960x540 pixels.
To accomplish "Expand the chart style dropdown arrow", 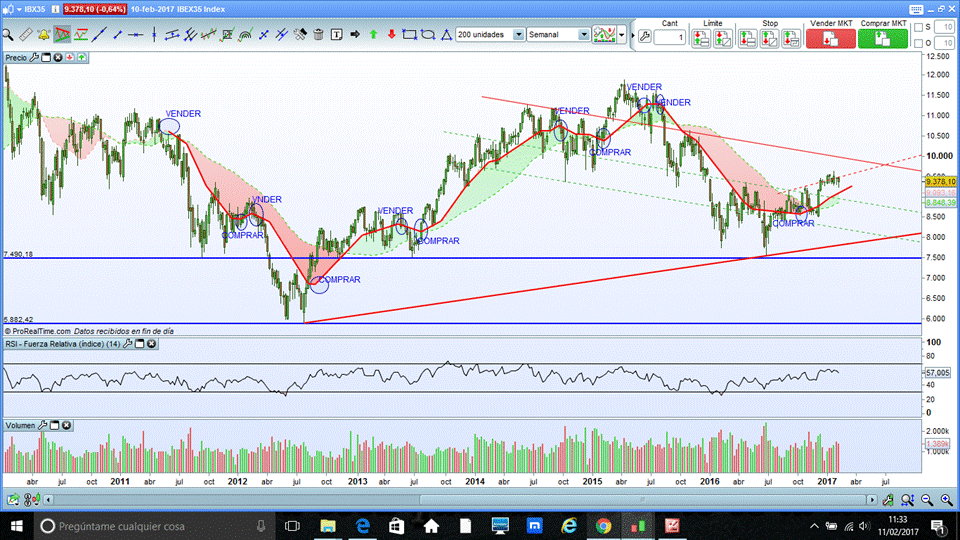I will click(x=622, y=35).
